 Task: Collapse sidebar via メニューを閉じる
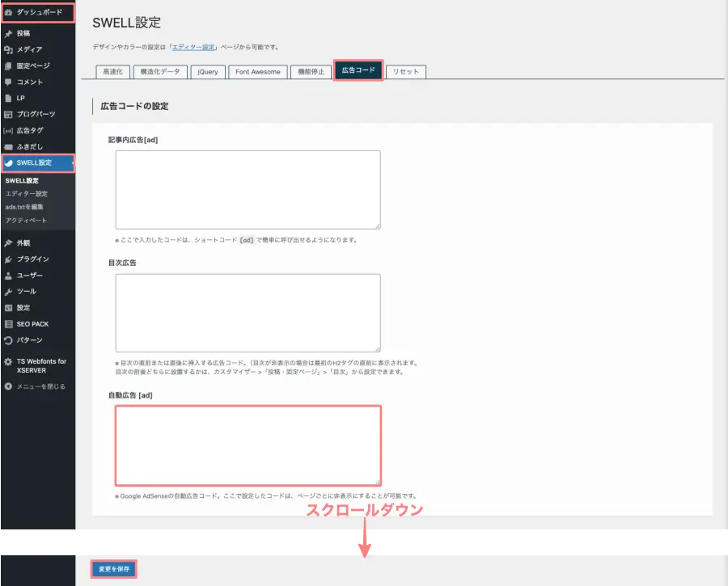(x=36, y=387)
